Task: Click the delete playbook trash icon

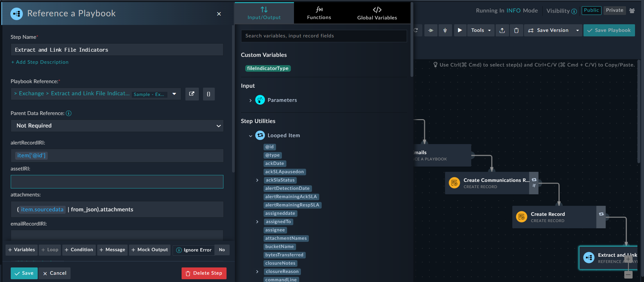Action: click(516, 30)
